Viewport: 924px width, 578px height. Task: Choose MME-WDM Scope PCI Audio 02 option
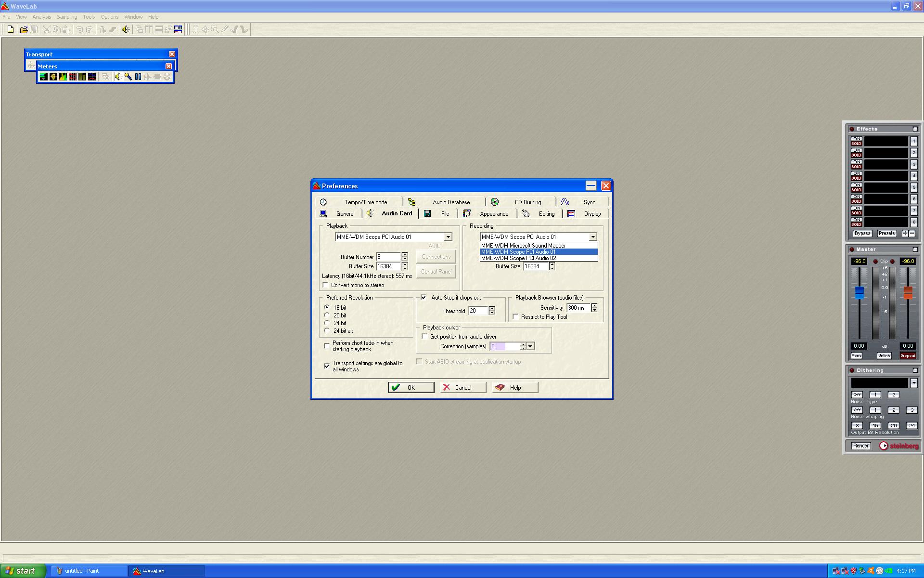tap(539, 258)
